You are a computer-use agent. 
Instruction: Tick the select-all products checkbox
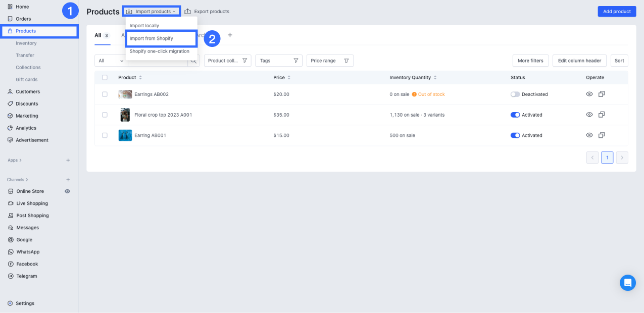point(105,77)
